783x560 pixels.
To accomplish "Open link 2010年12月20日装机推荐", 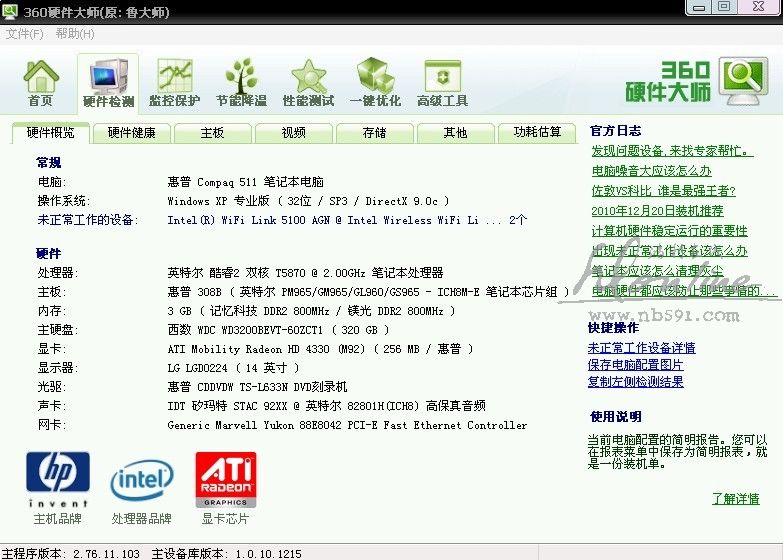I will click(657, 211).
